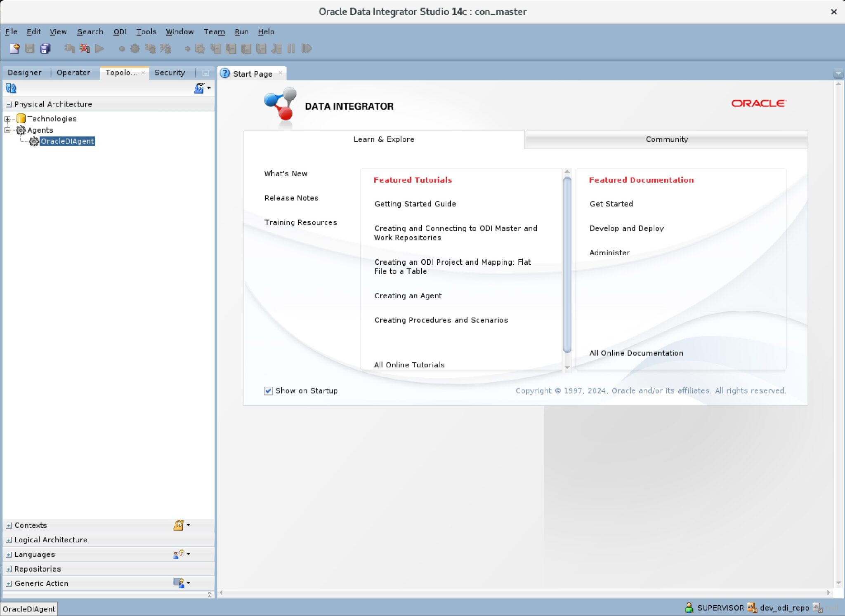The height and width of the screenshot is (616, 845).
Task: Click the Save All toolbar icon
Action: 45,49
